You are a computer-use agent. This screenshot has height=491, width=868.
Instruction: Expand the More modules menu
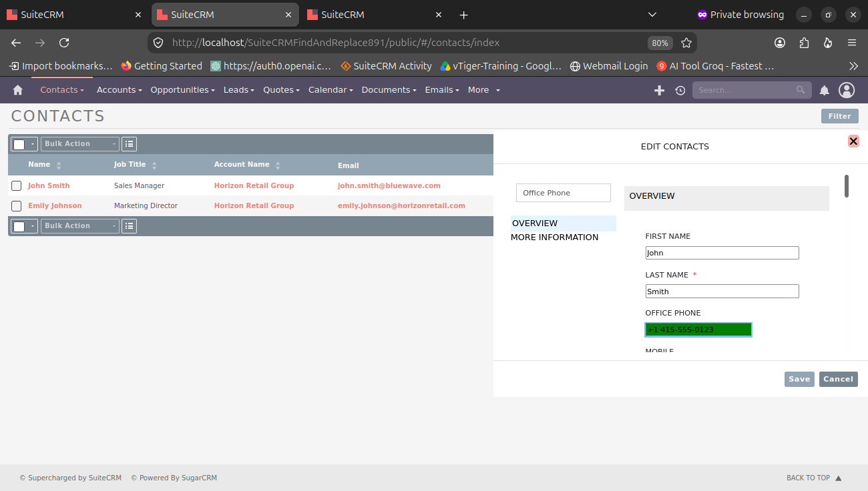[484, 90]
